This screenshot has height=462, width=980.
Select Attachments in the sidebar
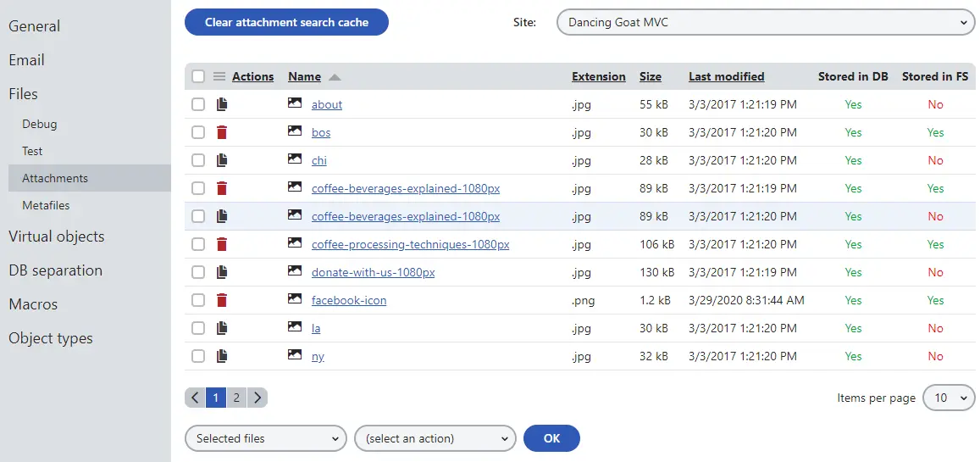point(90,178)
